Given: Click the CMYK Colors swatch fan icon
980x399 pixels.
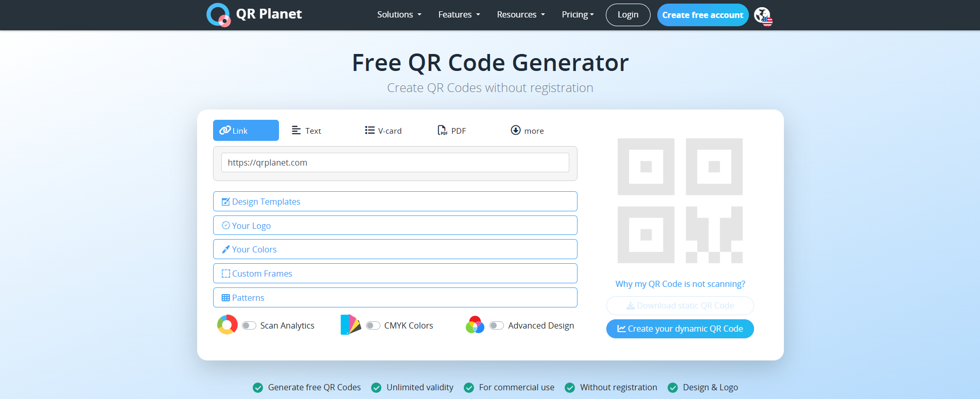Looking at the screenshot, I should pyautogui.click(x=351, y=325).
